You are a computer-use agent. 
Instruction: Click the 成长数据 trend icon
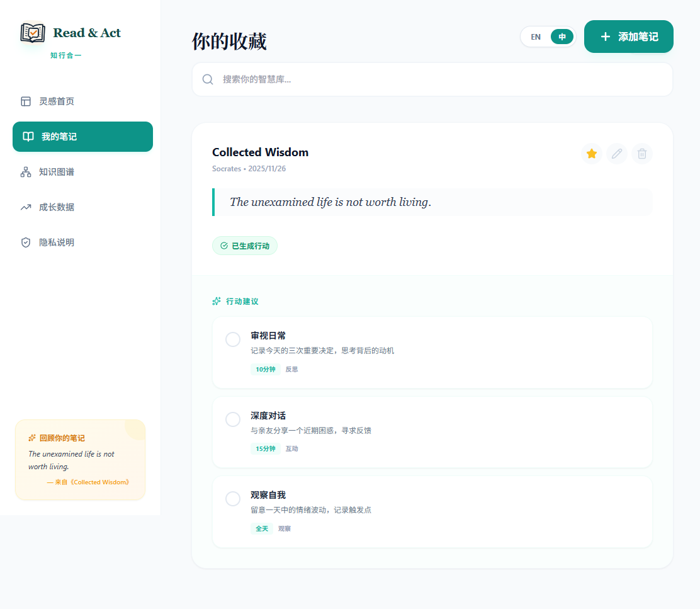click(x=25, y=207)
